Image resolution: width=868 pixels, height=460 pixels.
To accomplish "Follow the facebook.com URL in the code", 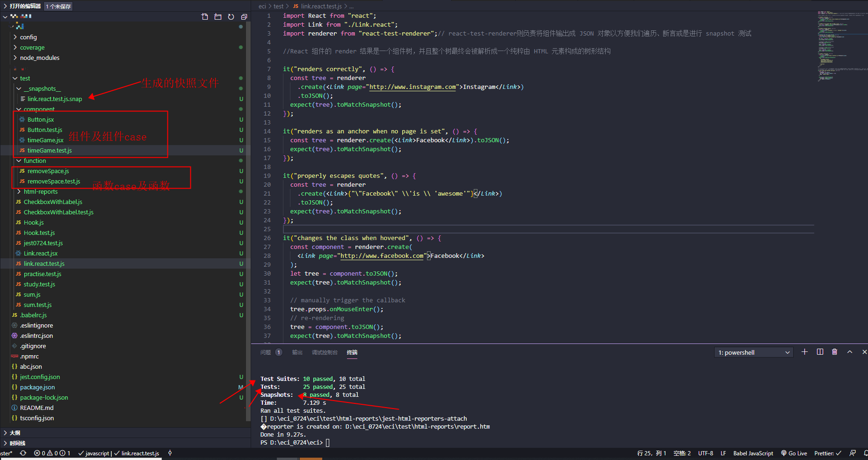I will click(382, 256).
